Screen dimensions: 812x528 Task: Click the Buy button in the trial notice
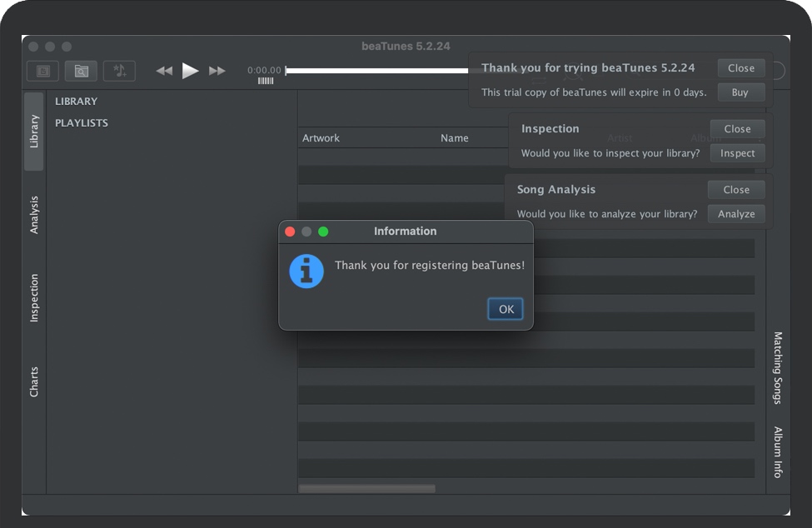740,92
